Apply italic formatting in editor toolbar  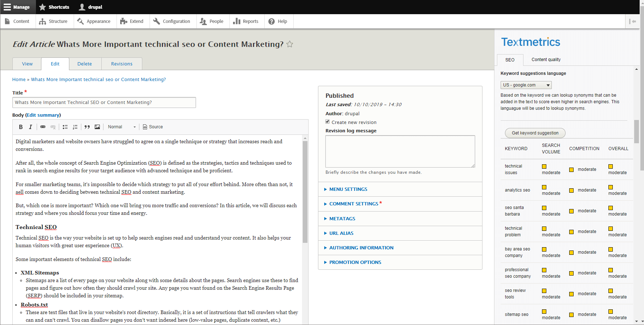(30, 127)
